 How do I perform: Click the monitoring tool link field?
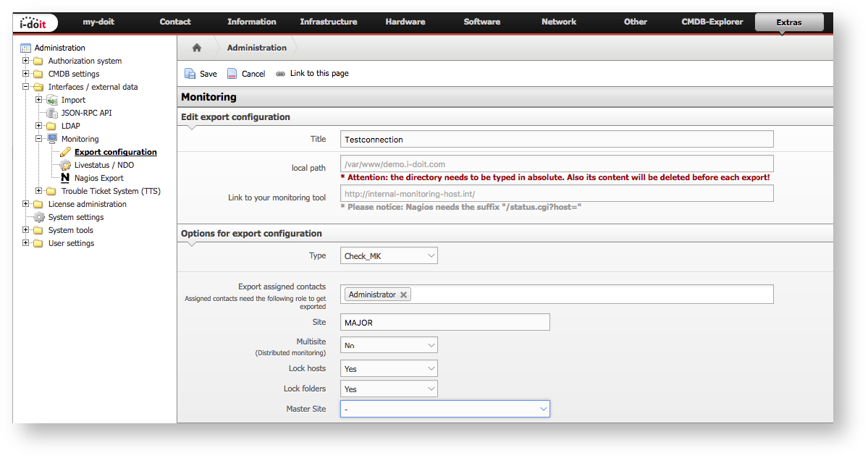click(557, 194)
